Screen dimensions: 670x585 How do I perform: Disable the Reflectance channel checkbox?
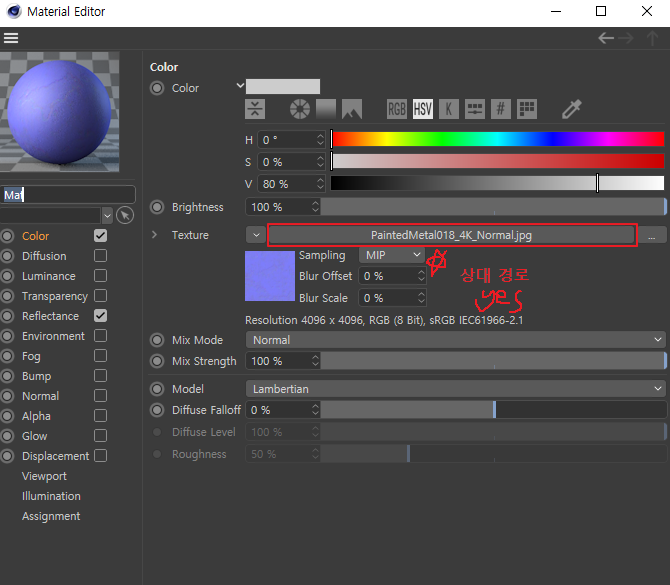tap(100, 316)
